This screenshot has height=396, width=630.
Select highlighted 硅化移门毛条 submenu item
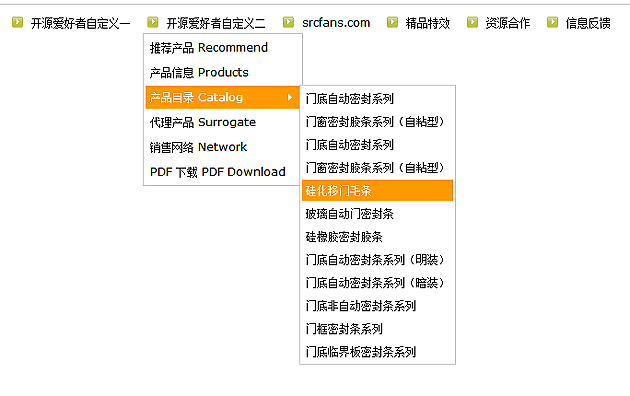coord(377,190)
